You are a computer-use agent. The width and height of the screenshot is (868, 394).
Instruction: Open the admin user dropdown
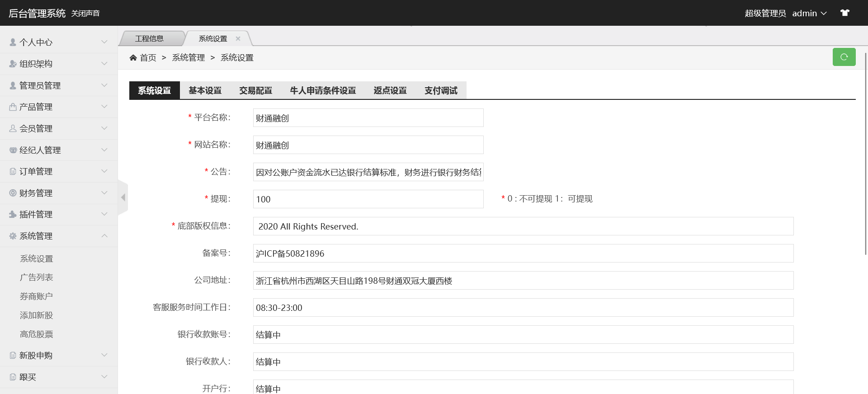[809, 14]
